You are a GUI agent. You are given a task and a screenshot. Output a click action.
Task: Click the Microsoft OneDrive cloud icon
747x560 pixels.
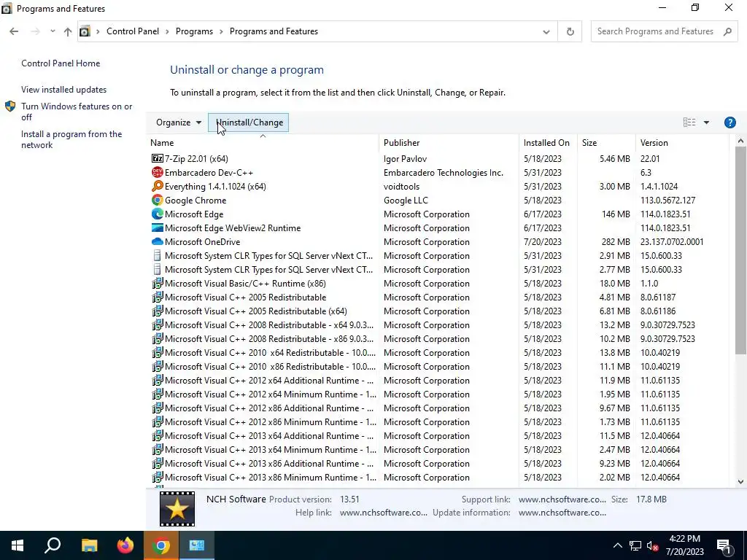(158, 241)
